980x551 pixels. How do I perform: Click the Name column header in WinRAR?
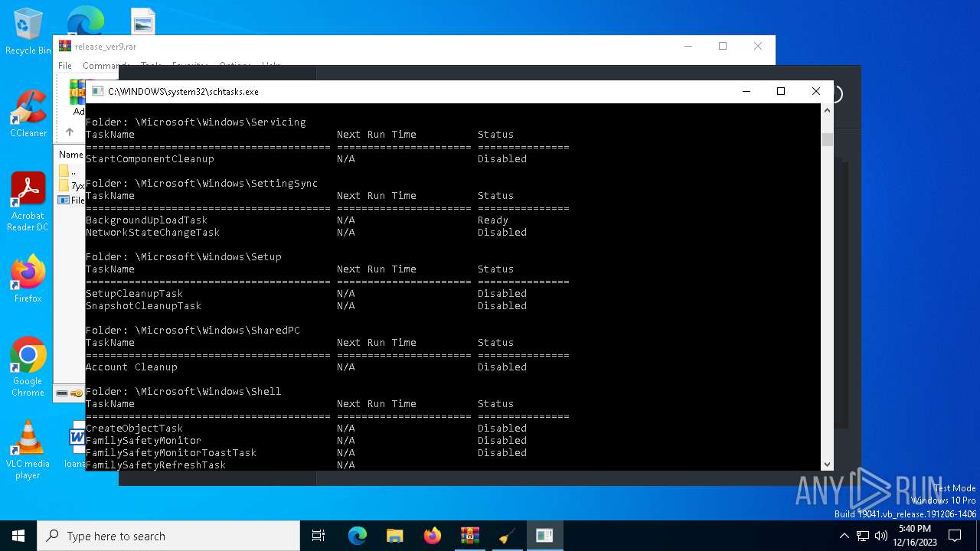[x=71, y=155]
